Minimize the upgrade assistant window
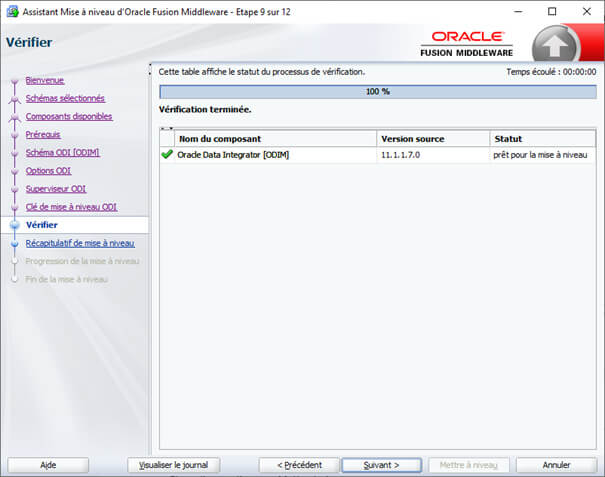The image size is (605, 477). [x=518, y=12]
